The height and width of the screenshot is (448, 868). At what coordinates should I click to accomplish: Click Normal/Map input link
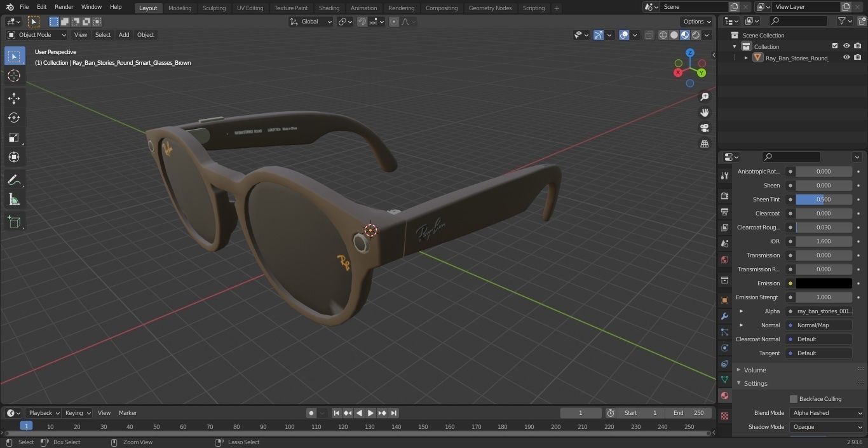[819, 325]
